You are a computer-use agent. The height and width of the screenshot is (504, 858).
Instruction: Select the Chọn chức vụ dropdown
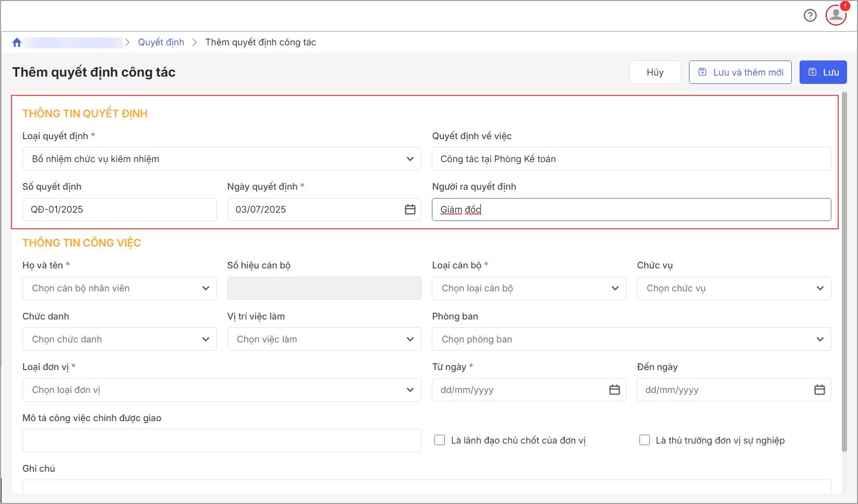(733, 289)
